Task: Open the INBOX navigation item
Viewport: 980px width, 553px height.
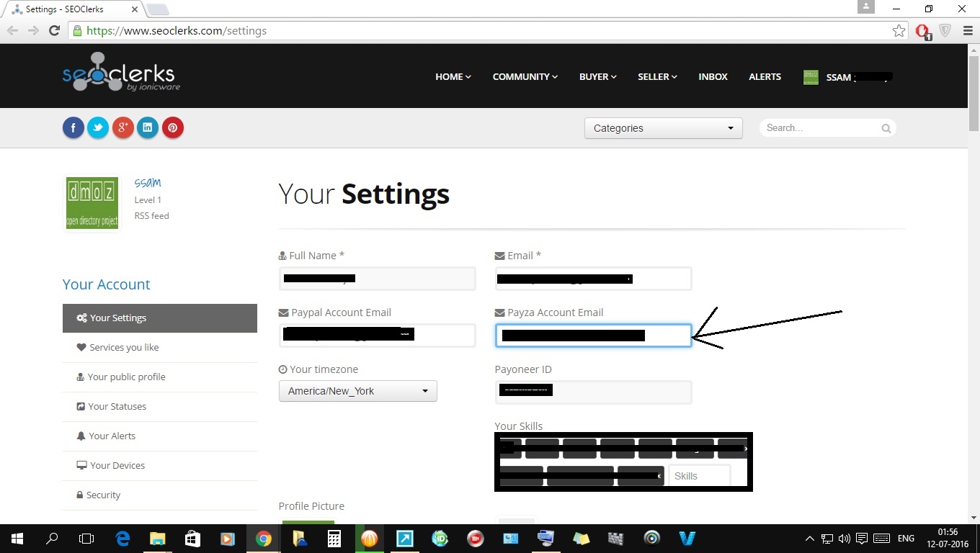Action: [x=713, y=76]
